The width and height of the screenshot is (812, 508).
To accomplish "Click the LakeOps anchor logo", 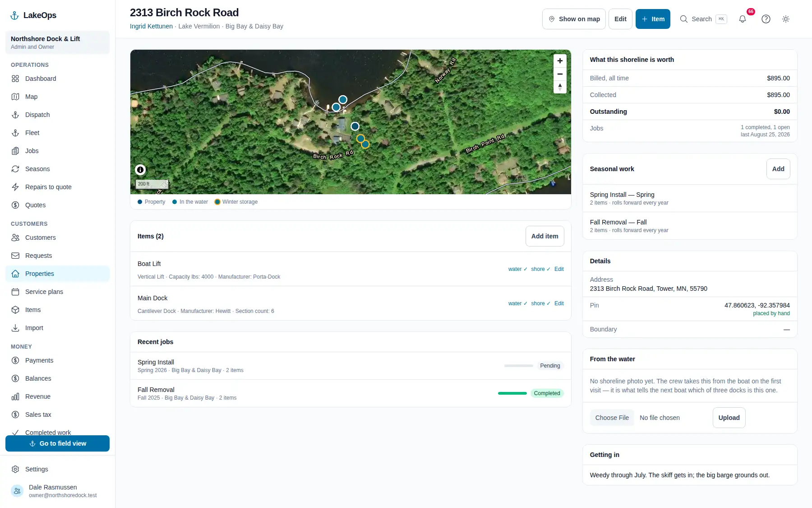I will [14, 15].
